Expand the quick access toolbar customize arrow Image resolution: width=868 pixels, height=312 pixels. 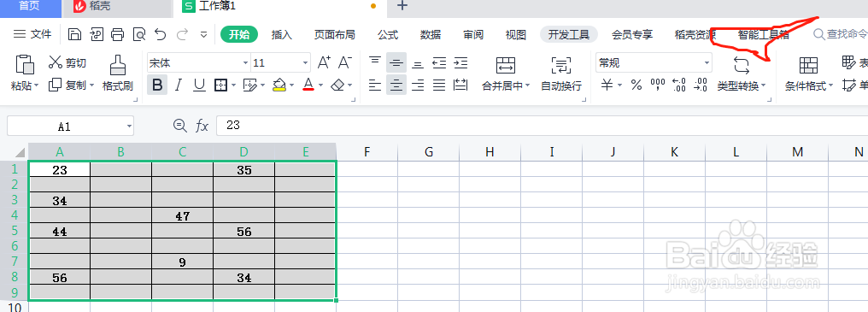point(203,35)
